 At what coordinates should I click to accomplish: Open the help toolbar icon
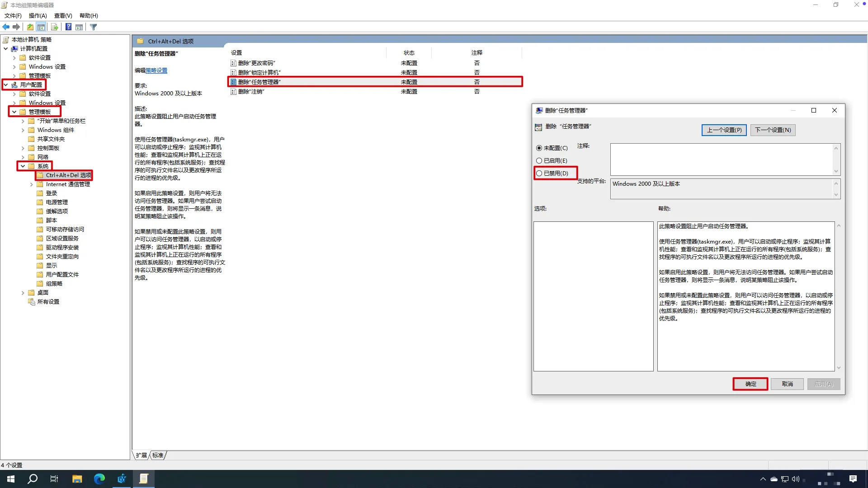68,27
